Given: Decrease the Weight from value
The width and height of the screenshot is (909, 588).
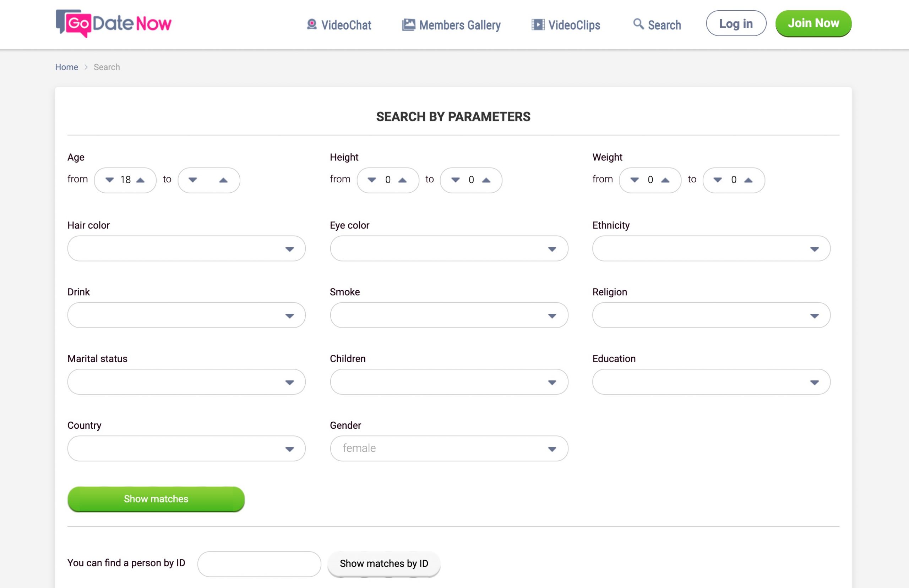Looking at the screenshot, I should (x=635, y=180).
